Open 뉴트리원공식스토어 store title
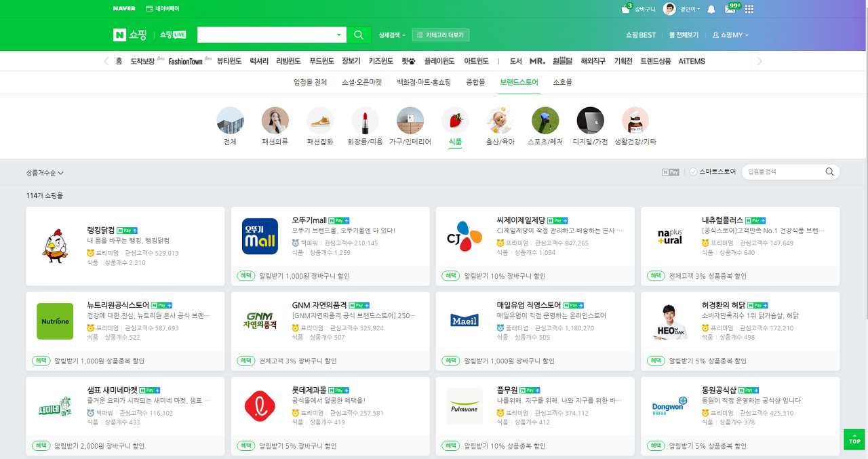This screenshot has height=459, width=868. (118, 305)
